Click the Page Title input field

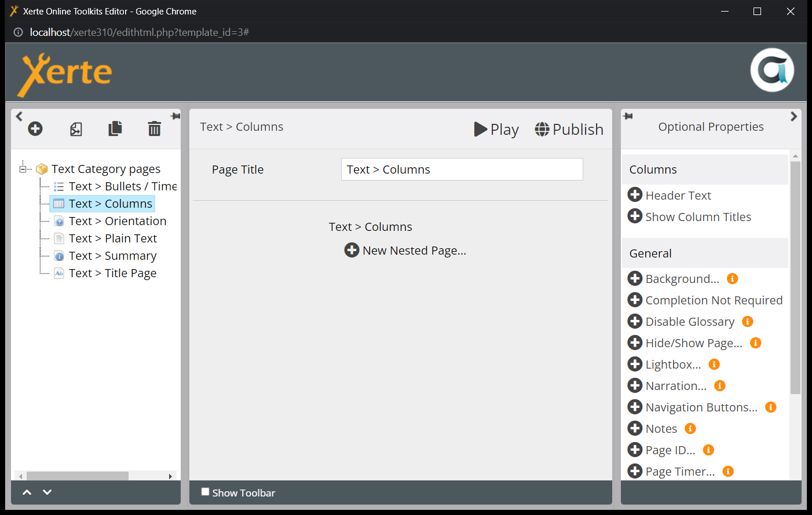pyautogui.click(x=462, y=170)
